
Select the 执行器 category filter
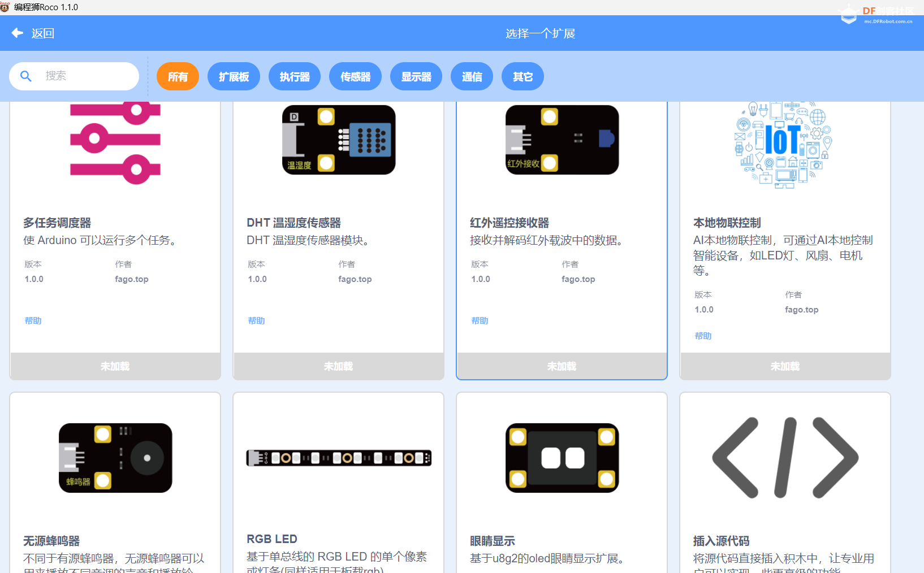pos(295,76)
